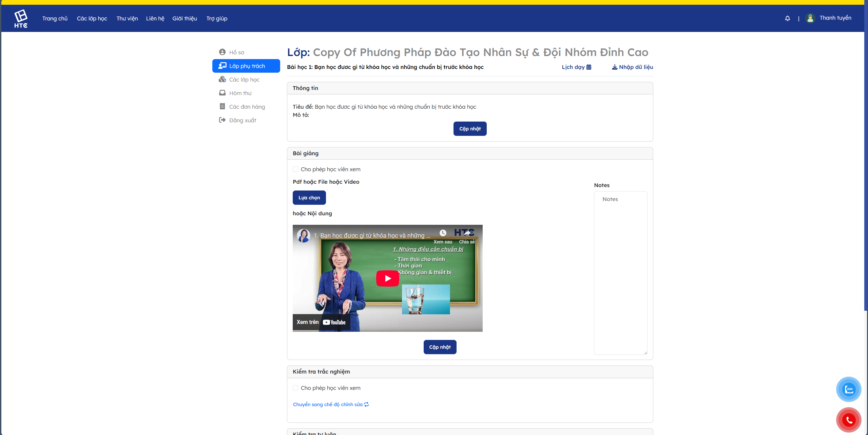Screen dimensions: 868x435
Task: Open the Zalo chat bubble
Action: [849, 389]
